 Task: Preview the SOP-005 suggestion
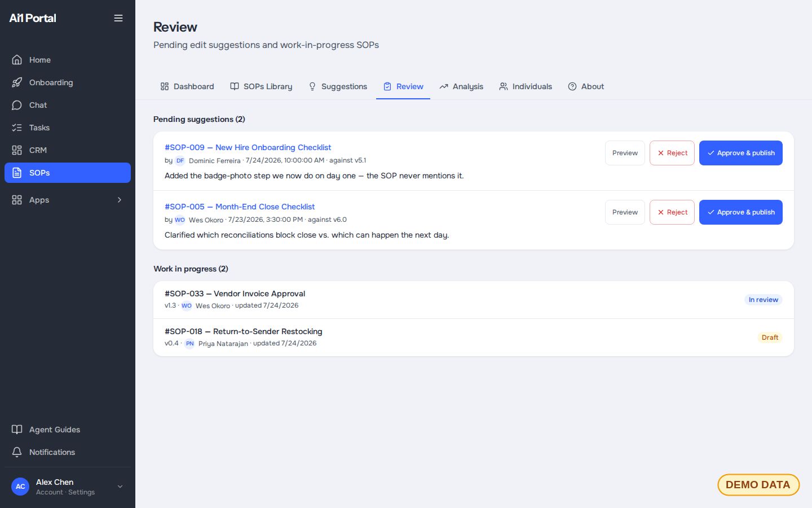[x=625, y=212]
